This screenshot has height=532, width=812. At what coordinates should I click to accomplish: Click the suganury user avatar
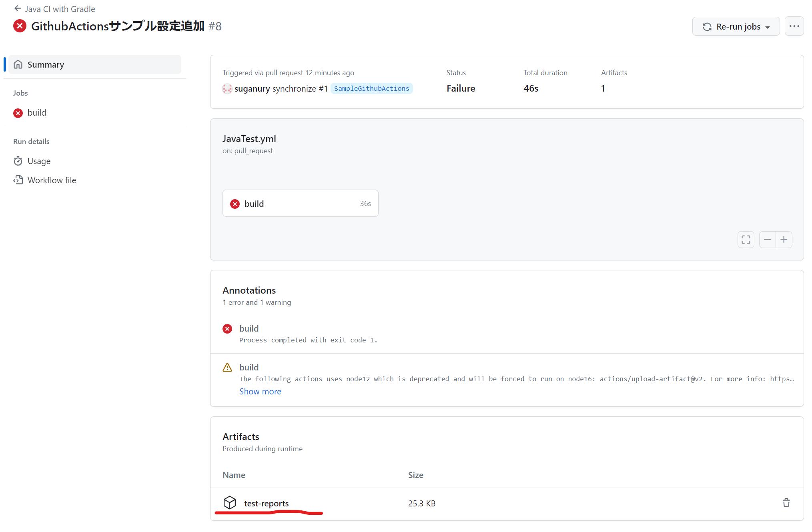pyautogui.click(x=227, y=89)
